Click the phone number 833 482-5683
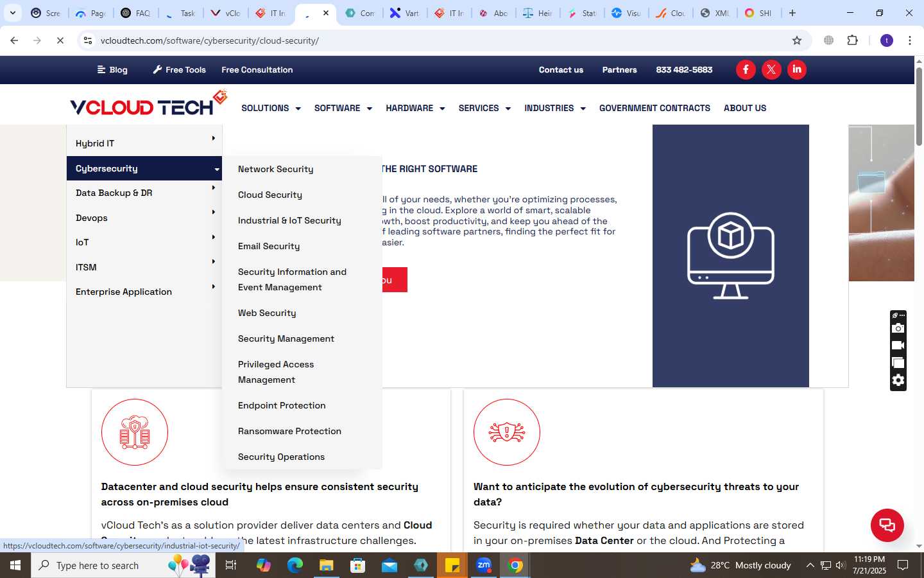The height and width of the screenshot is (578, 924). pyautogui.click(x=684, y=70)
